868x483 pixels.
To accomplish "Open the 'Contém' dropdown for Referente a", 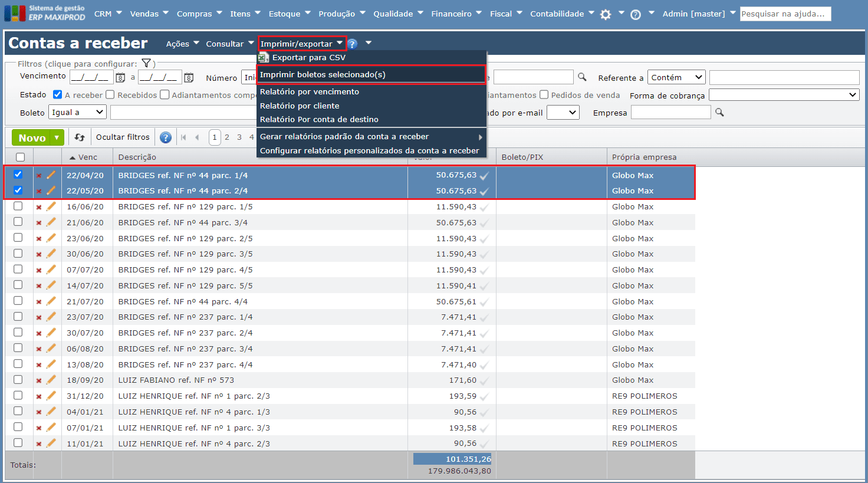I will click(x=676, y=77).
